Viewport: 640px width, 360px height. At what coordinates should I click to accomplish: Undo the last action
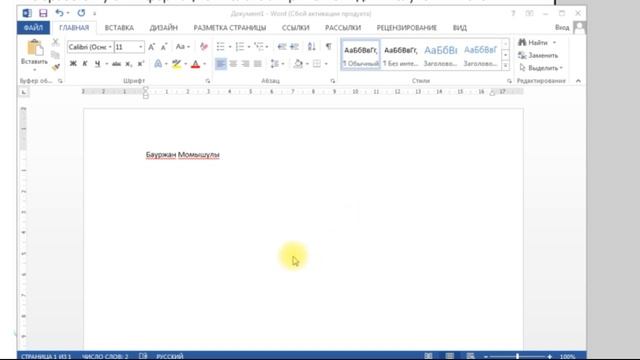coord(59,13)
